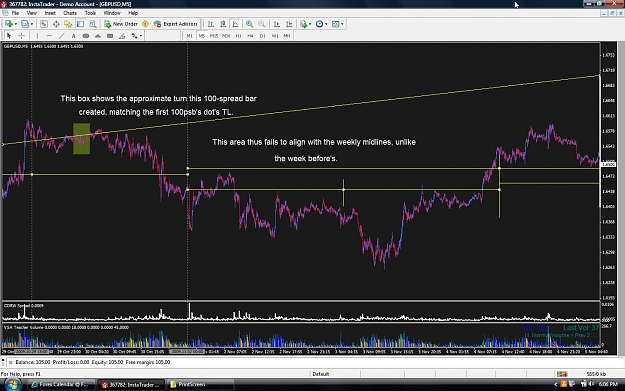Show the Market Watch window

click(43, 24)
